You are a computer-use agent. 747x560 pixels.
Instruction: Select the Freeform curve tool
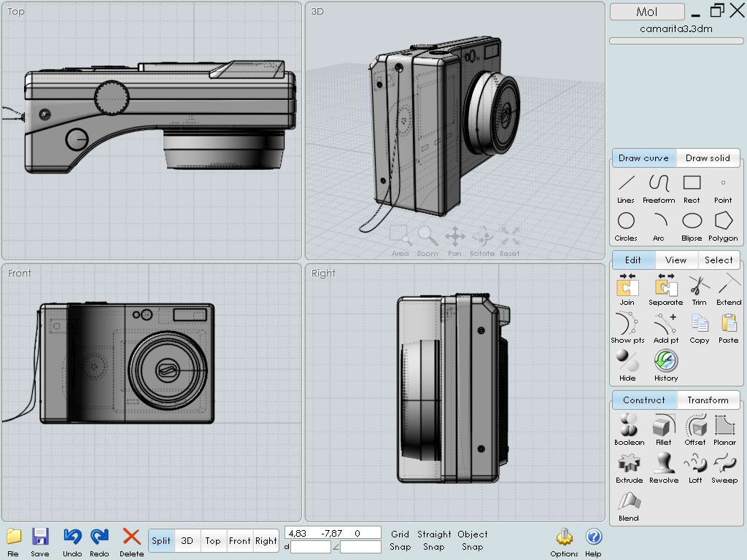659,183
